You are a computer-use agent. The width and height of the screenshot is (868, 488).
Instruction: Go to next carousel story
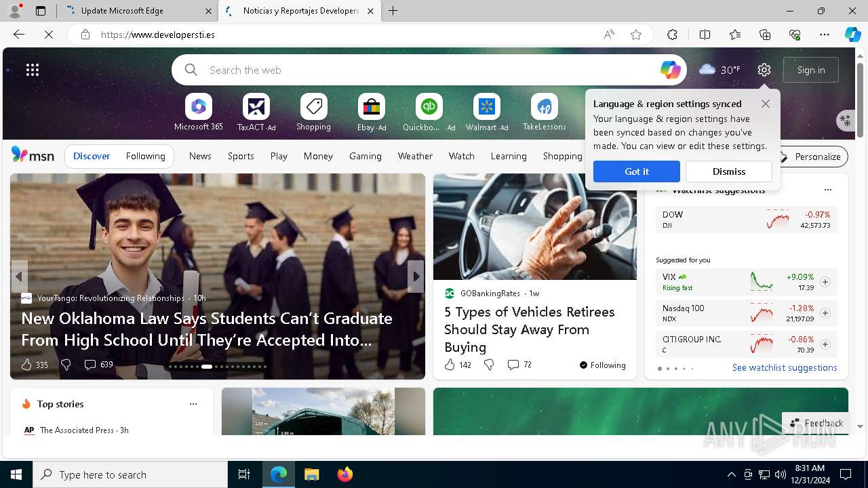pyautogui.click(x=416, y=276)
